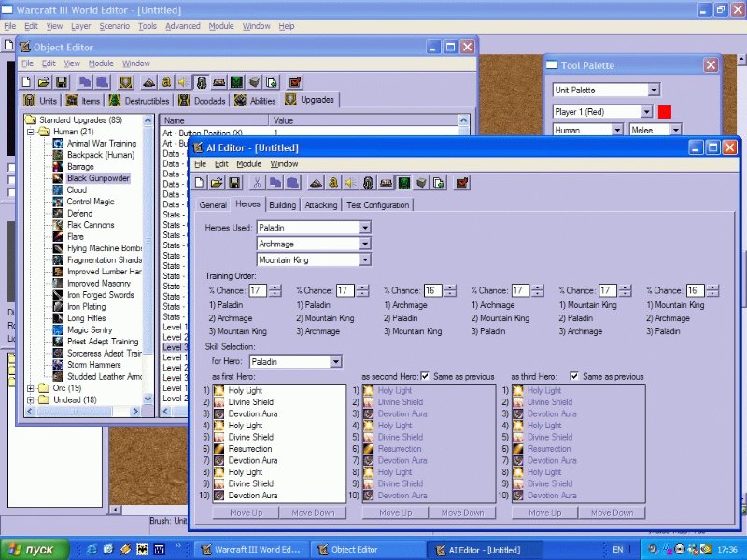This screenshot has height=560, width=747.
Task: Click the New icon in AI Editor toolbar
Action: [x=200, y=183]
